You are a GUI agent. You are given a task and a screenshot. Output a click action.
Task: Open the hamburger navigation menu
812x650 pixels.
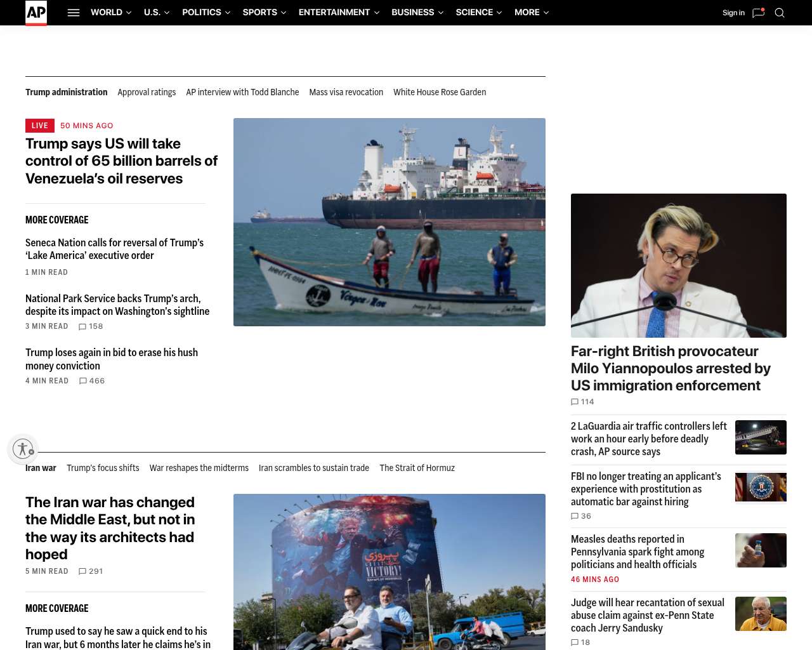coord(74,13)
